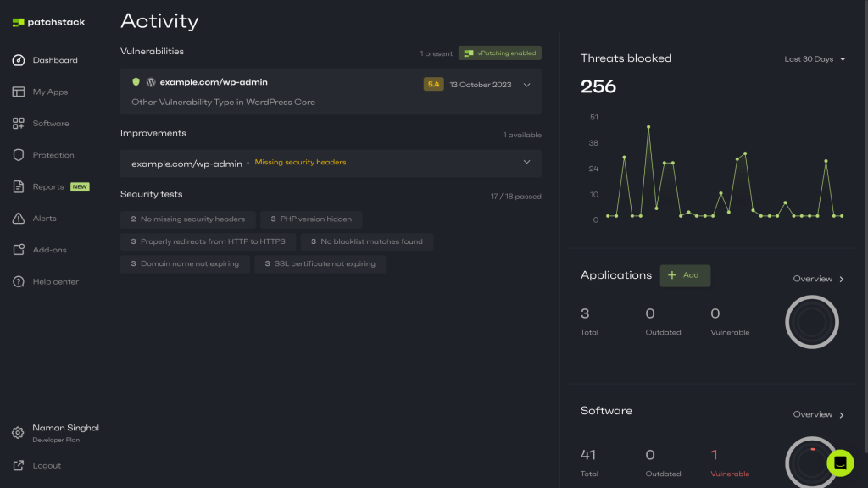Click the My Apps sidebar icon
Screen dimensions: 868x488
coord(19,91)
